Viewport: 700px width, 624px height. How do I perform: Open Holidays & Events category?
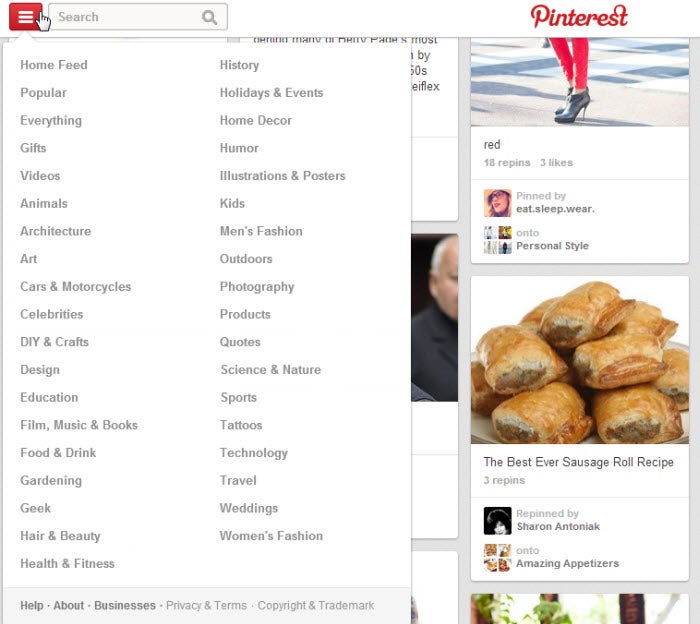tap(271, 93)
